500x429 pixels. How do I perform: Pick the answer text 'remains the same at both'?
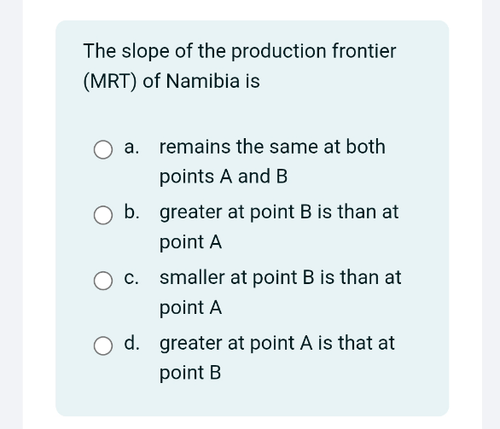[x=272, y=147]
